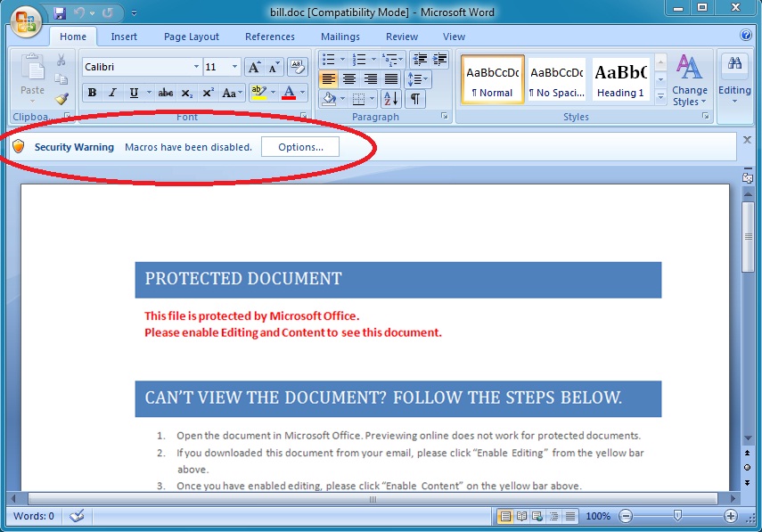
Task: Cut selection with the scissors icon
Action: (x=61, y=60)
